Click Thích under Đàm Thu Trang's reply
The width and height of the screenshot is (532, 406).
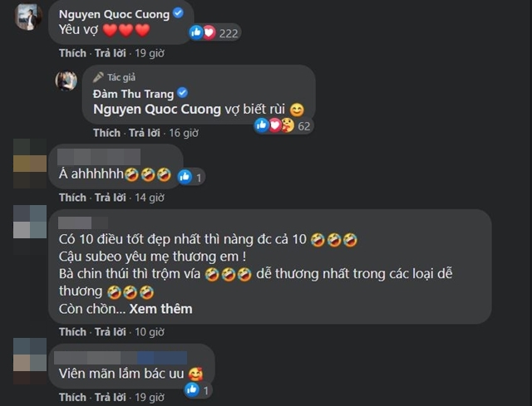(x=107, y=133)
